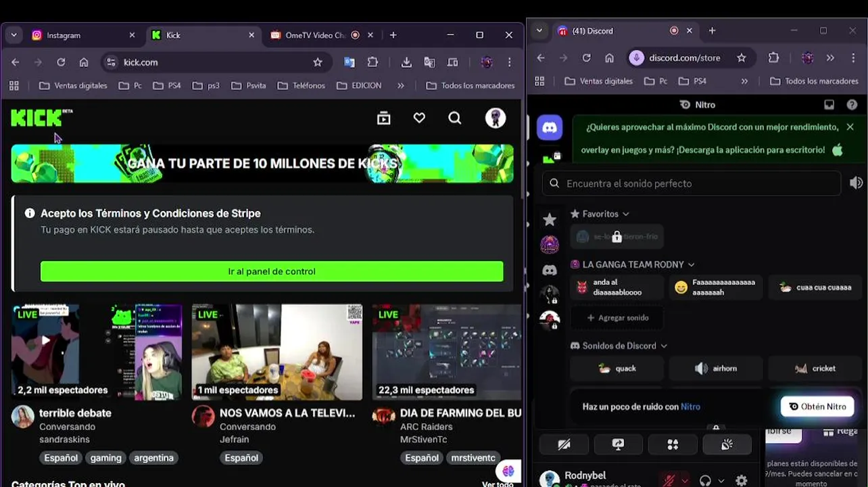Open apps grid in Kick window bookmarks bar
This screenshot has width=868, height=487.
[14, 86]
